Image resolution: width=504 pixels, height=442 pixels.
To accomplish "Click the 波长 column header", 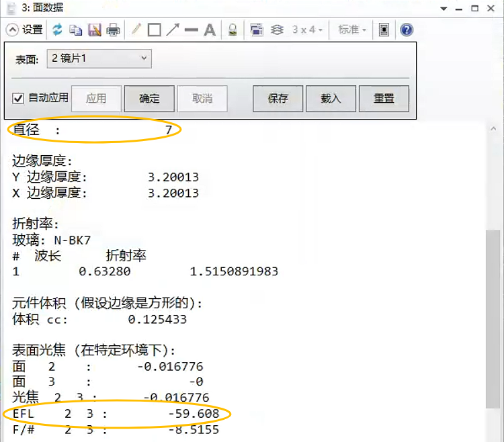I will click(48, 256).
